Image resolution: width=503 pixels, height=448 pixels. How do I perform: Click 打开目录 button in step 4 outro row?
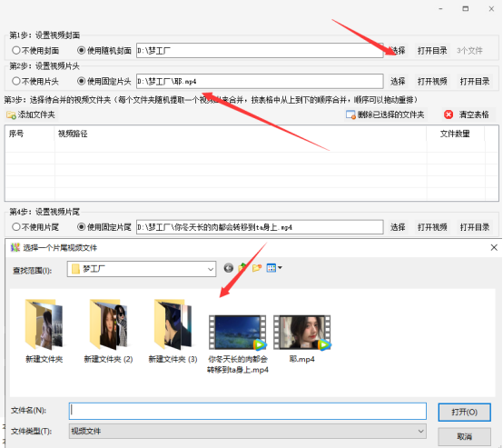coord(475,227)
